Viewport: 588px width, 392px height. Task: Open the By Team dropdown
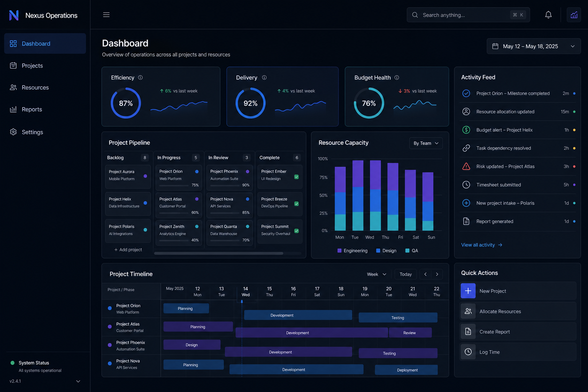tap(426, 143)
